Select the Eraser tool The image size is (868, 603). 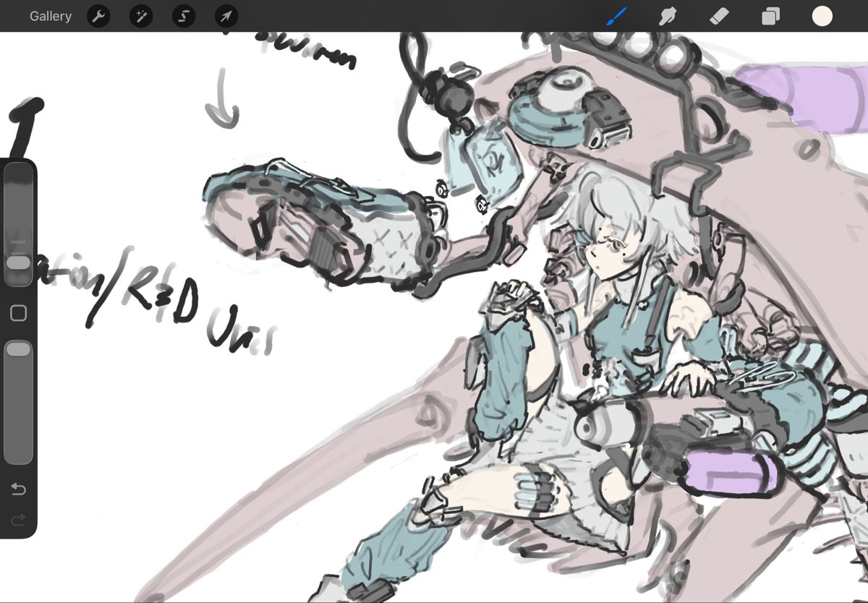[720, 16]
